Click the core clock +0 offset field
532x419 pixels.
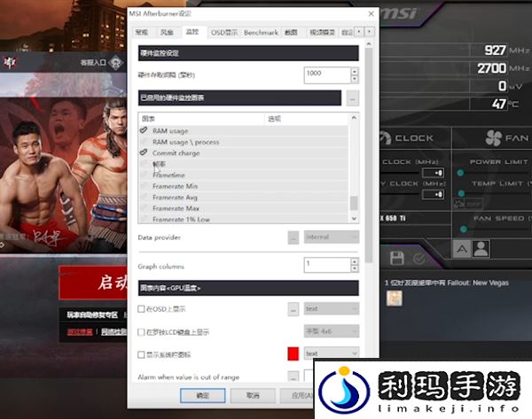pyautogui.click(x=433, y=173)
